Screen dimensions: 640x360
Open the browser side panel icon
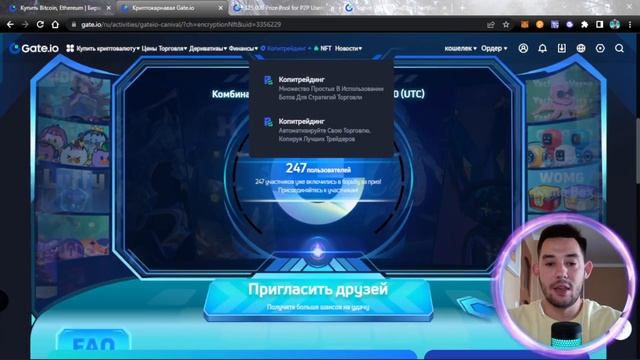(x=599, y=24)
